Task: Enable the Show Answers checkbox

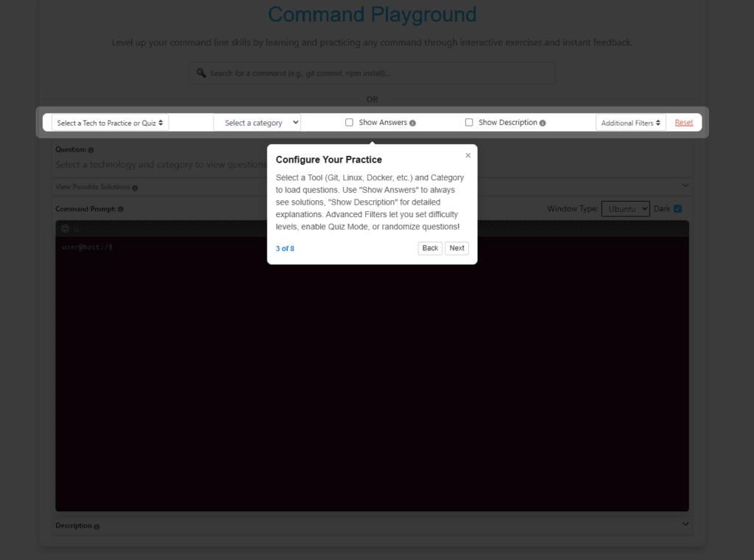Action: 350,123
